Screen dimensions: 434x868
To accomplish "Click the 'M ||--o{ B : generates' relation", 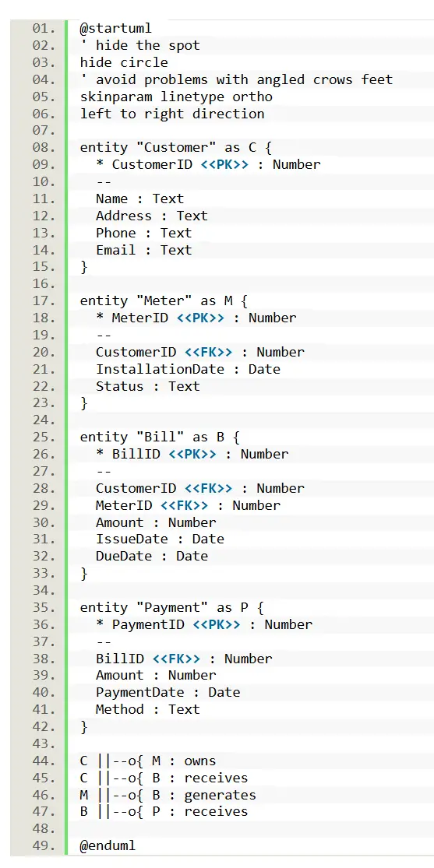I will click(168, 795).
